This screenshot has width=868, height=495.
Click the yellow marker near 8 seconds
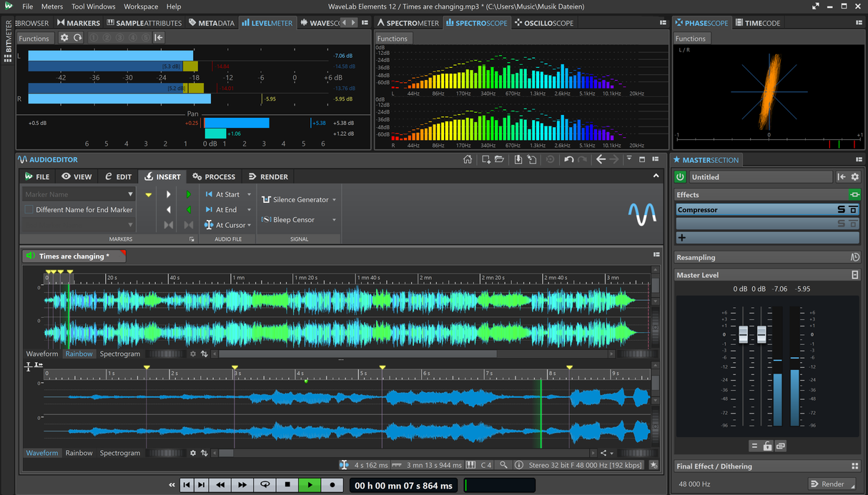[569, 367]
